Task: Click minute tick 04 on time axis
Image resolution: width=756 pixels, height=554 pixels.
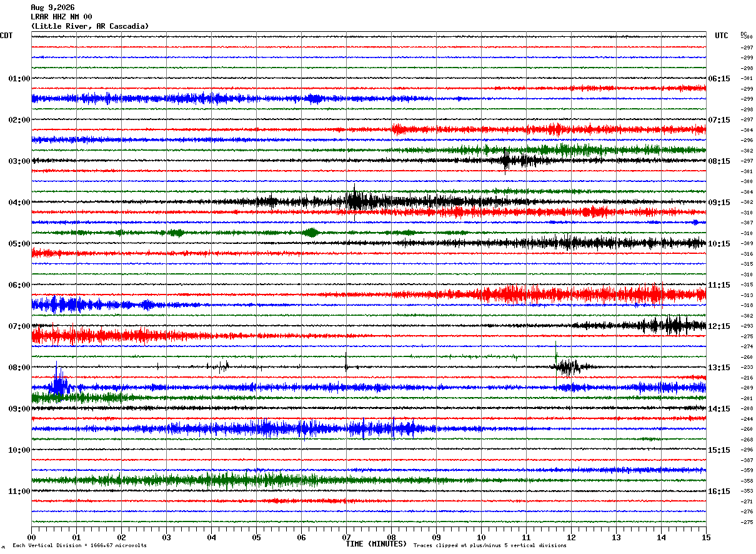Action: coord(211,537)
